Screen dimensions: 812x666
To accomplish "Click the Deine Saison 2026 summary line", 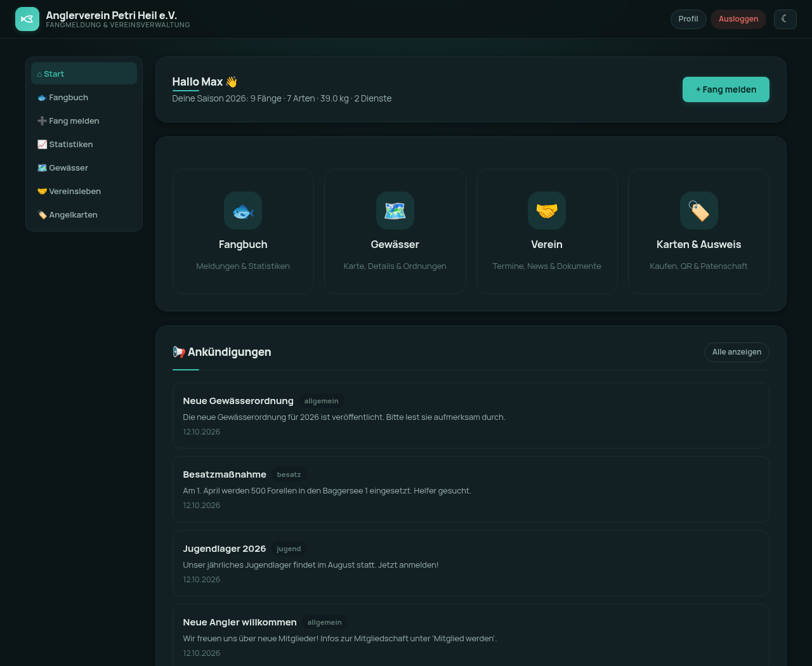I will click(282, 98).
